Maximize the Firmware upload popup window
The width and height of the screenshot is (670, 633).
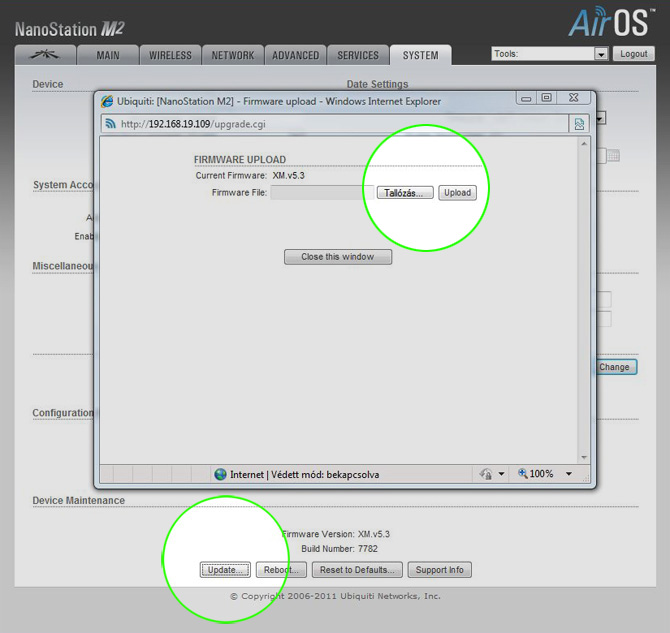pyautogui.click(x=546, y=98)
